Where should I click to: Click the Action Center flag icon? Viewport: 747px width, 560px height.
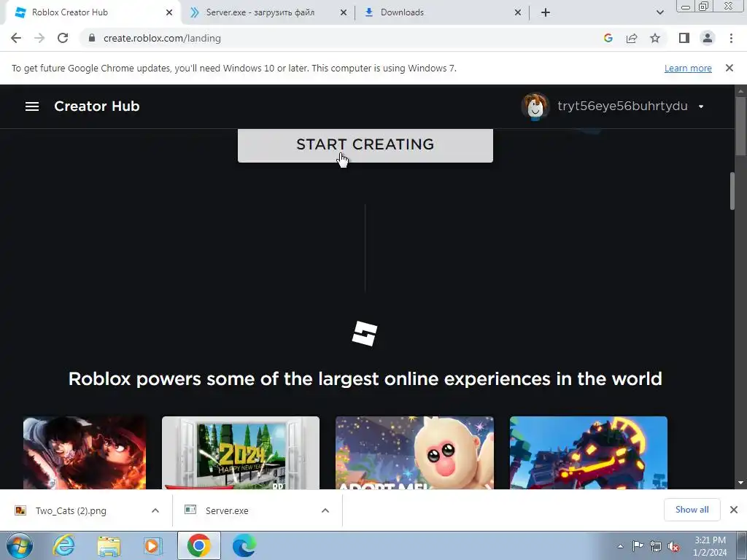coord(638,546)
